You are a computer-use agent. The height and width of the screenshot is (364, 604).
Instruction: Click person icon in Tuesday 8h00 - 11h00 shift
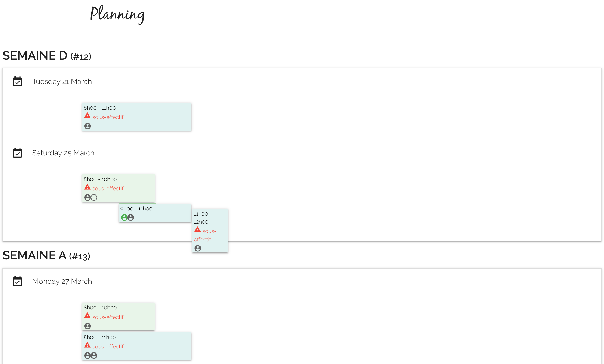pos(88,126)
